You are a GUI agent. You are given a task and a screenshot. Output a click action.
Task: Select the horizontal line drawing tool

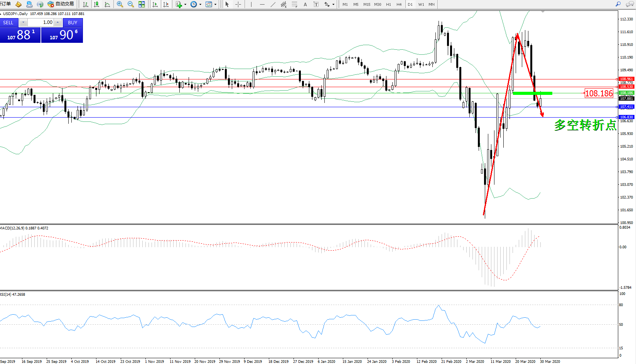pyautogui.click(x=262, y=4)
